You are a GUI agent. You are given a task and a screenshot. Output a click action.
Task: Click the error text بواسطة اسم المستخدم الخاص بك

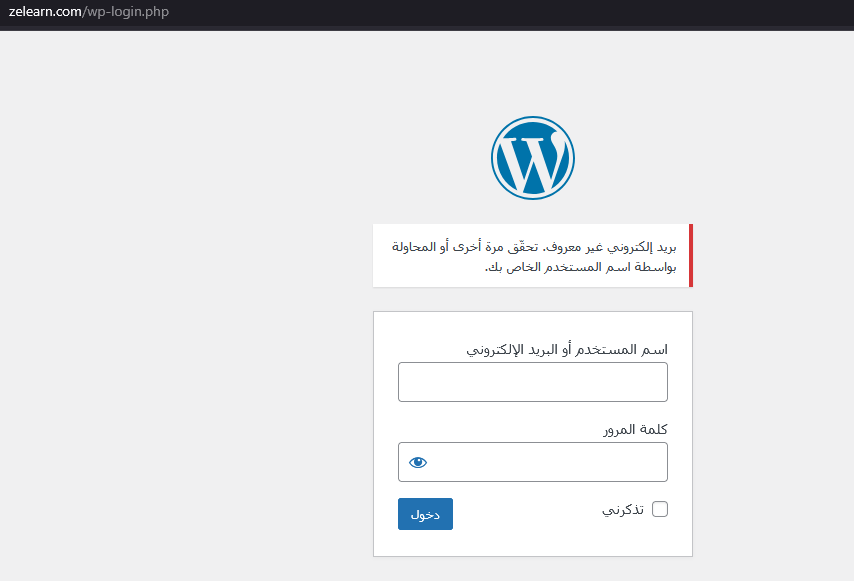580,267
